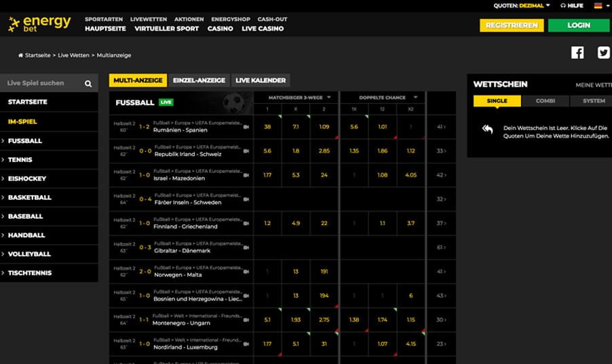Viewport: 612px width, 364px height.
Task: Click the Registrieren button
Action: [512, 25]
